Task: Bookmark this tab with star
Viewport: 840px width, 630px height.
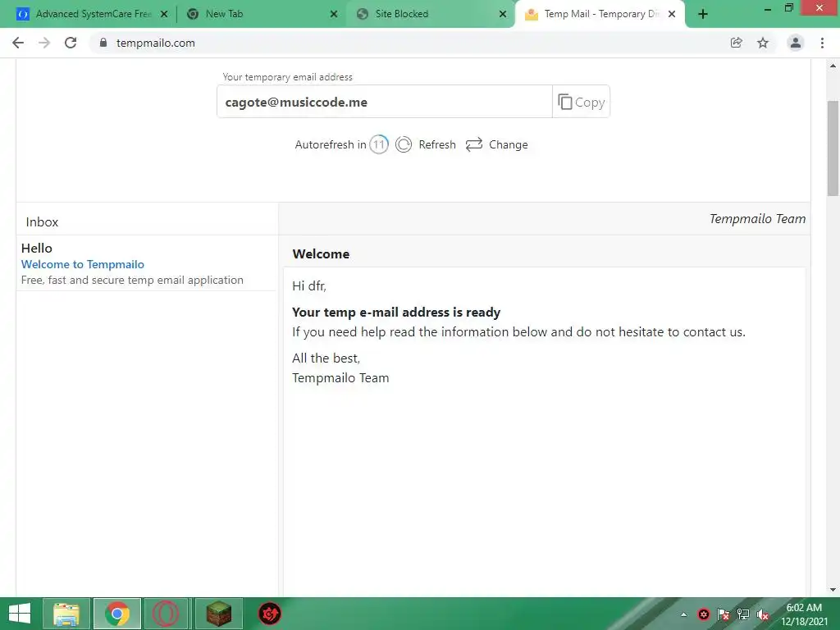Action: 763,43
